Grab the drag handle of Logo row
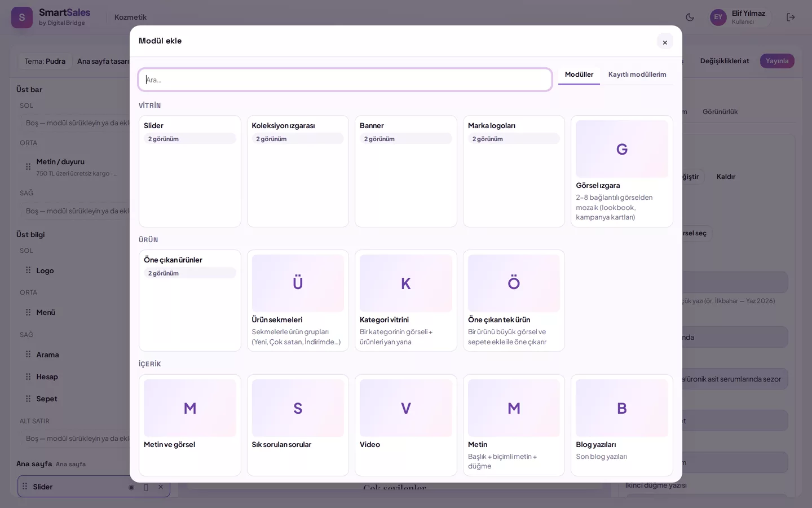The height and width of the screenshot is (508, 812). [28, 270]
